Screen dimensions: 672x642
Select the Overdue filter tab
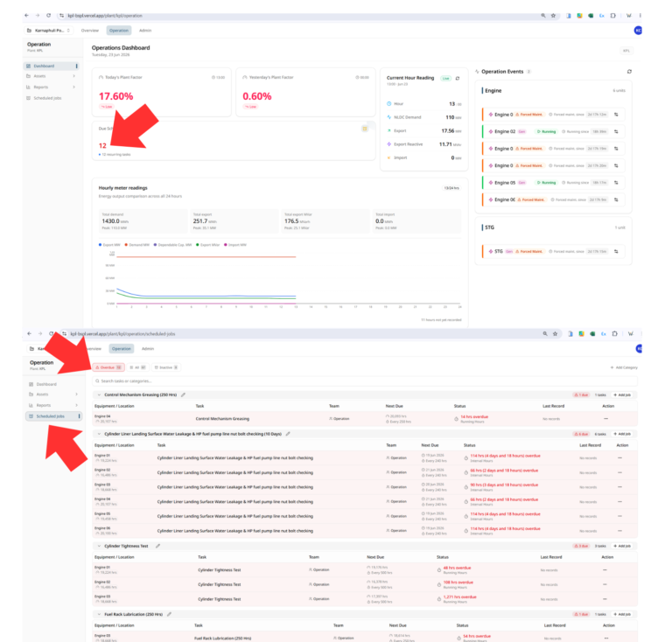click(x=108, y=367)
